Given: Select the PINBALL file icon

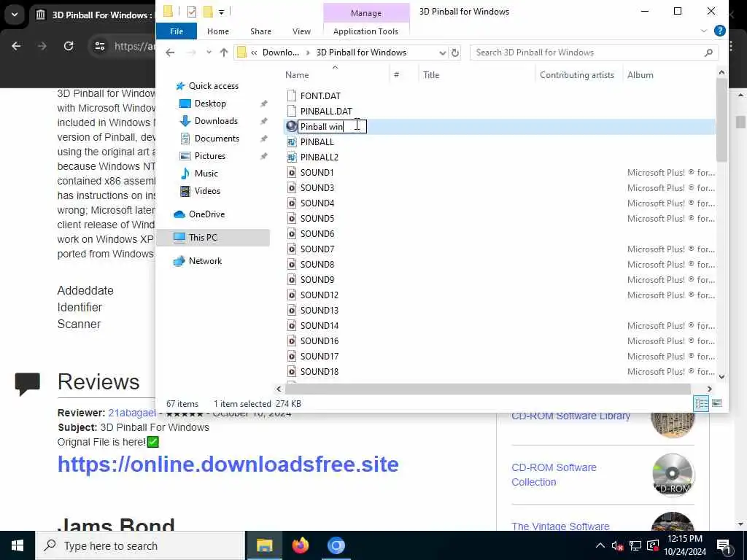Looking at the screenshot, I should tap(292, 142).
